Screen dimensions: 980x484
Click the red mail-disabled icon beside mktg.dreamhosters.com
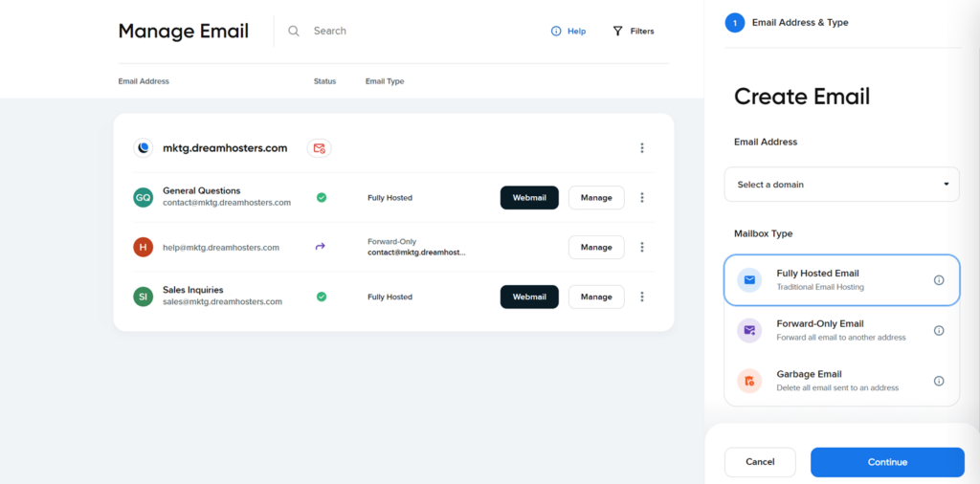(x=320, y=148)
